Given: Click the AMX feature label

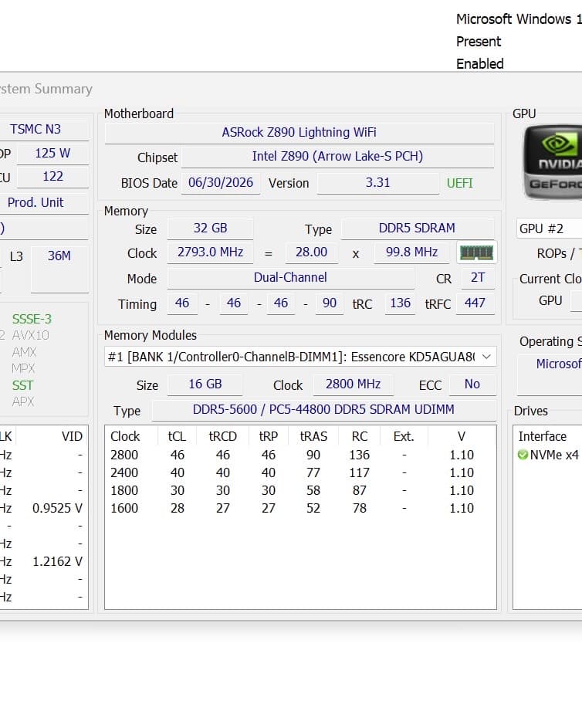Looking at the screenshot, I should pyautogui.click(x=24, y=352).
